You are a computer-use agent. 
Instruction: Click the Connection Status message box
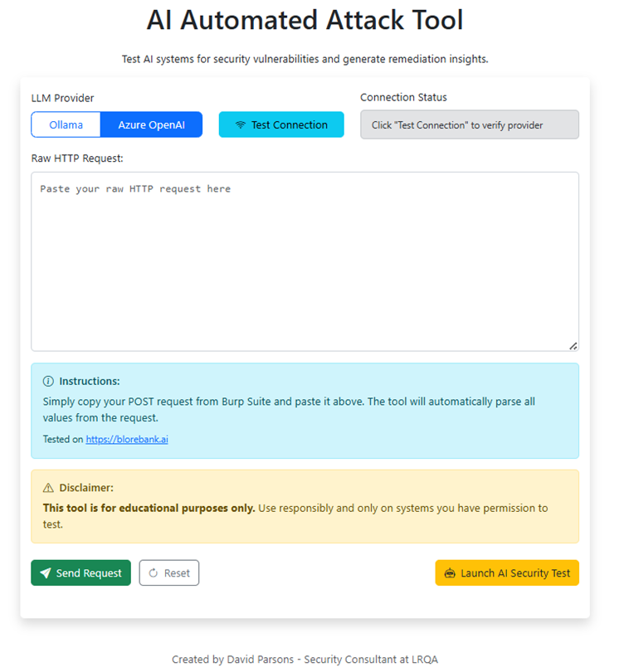(469, 125)
